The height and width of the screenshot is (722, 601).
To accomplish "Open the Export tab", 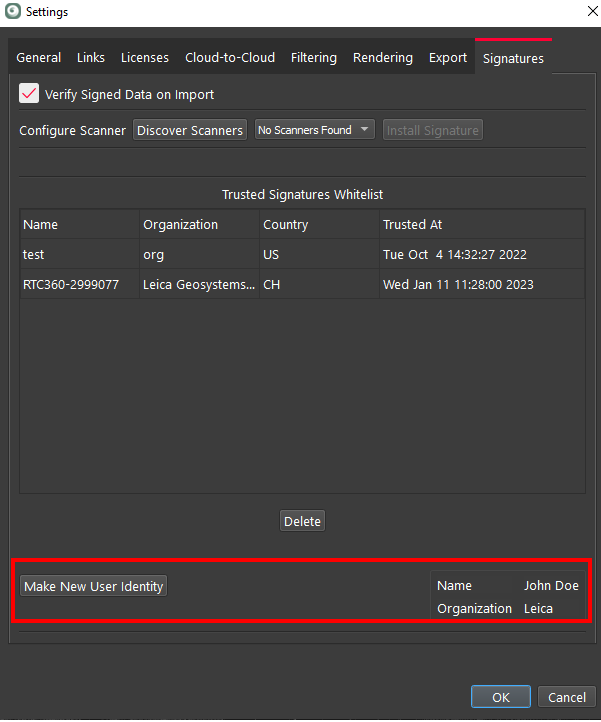I will (x=448, y=58).
